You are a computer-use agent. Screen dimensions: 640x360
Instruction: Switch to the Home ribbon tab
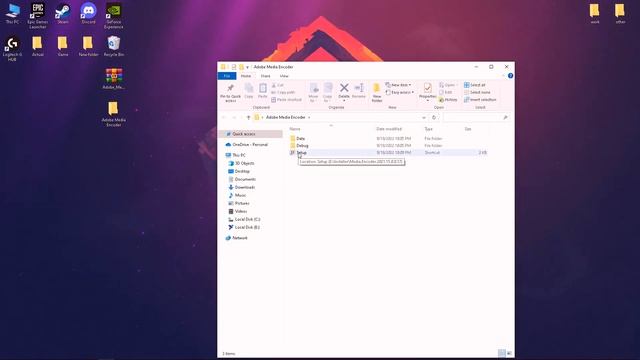tap(246, 76)
